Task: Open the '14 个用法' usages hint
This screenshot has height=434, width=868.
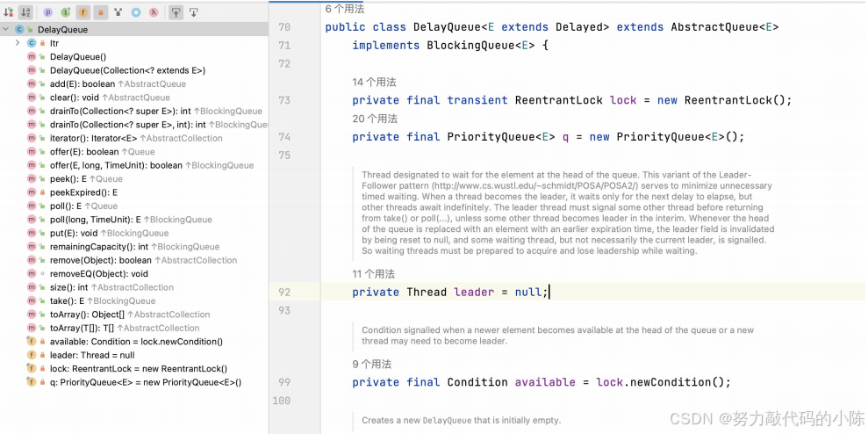Action: (374, 82)
